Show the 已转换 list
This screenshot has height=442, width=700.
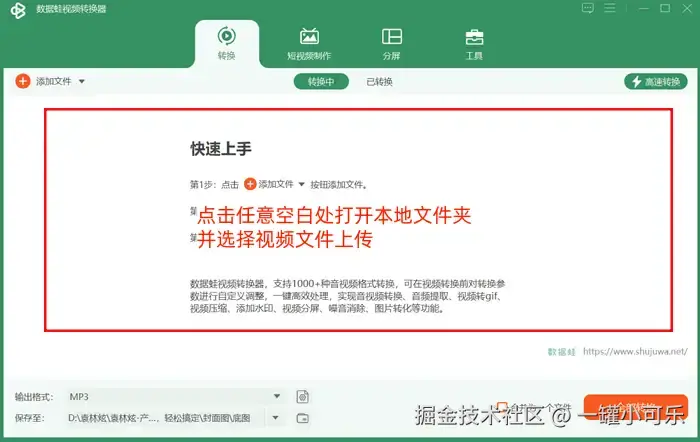(x=379, y=82)
